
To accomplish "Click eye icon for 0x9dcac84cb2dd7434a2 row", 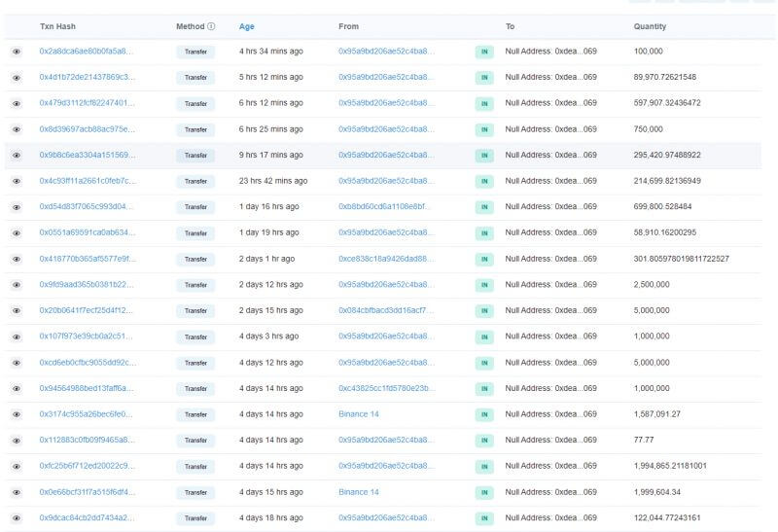I will pos(17,518).
